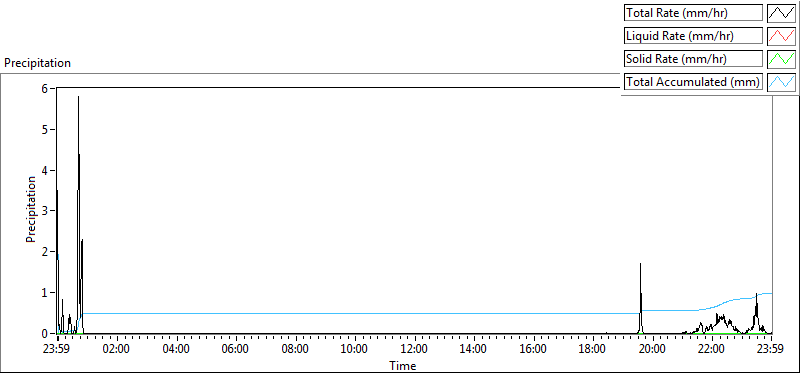Click the Solid Rate green line icon
This screenshot has width=800, height=373.
coord(782,59)
